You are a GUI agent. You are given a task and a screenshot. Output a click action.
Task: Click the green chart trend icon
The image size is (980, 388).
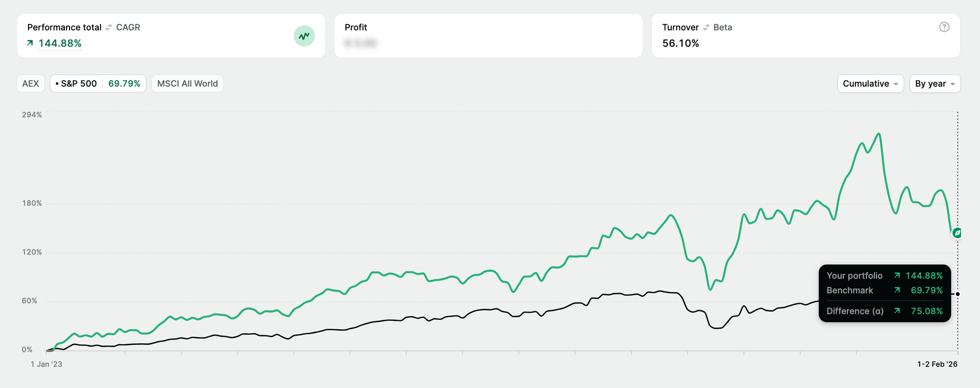pyautogui.click(x=304, y=36)
